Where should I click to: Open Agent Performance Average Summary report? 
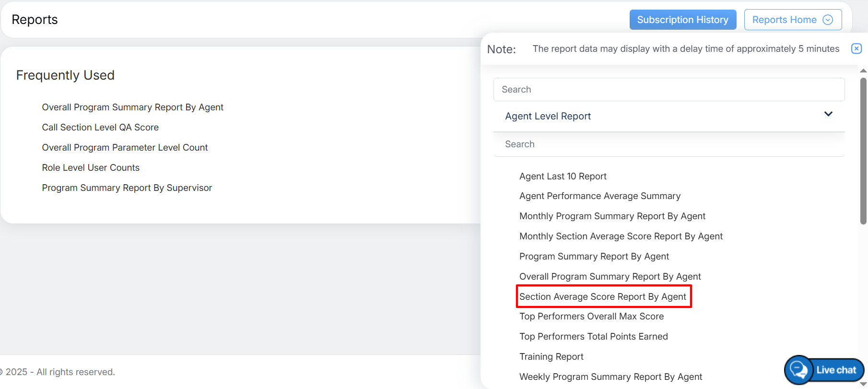pyautogui.click(x=599, y=196)
